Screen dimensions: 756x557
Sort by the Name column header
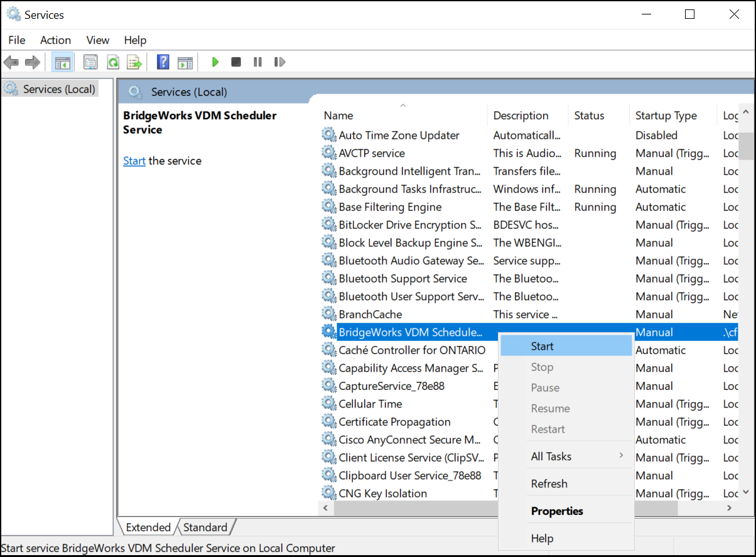pos(403,116)
